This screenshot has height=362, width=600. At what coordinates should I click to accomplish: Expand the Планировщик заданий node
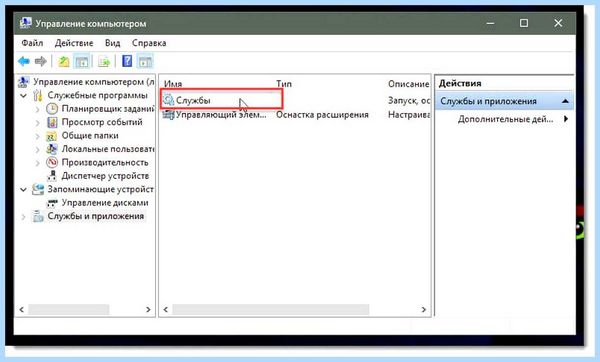38,109
